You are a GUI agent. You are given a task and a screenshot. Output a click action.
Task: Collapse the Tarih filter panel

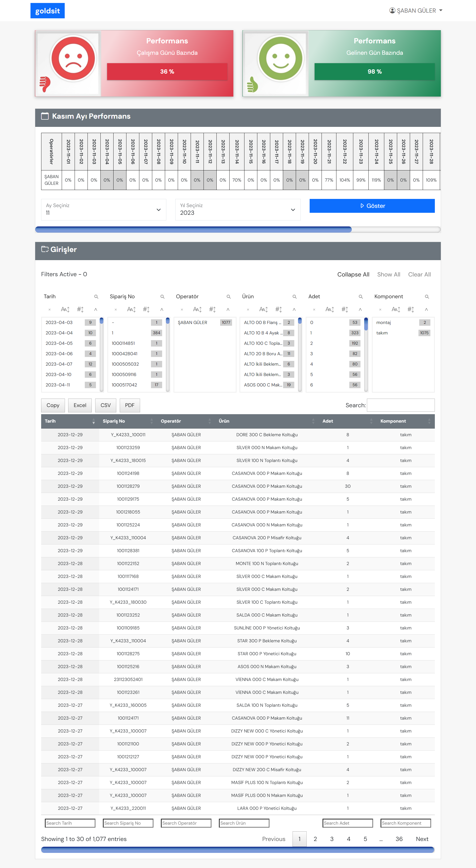(x=95, y=309)
